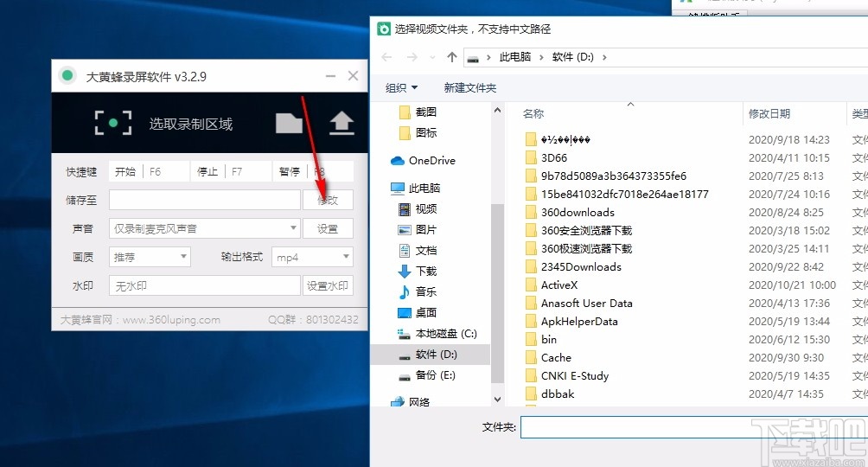Go back in the folder dialog
The height and width of the screenshot is (467, 868).
pyautogui.click(x=387, y=57)
